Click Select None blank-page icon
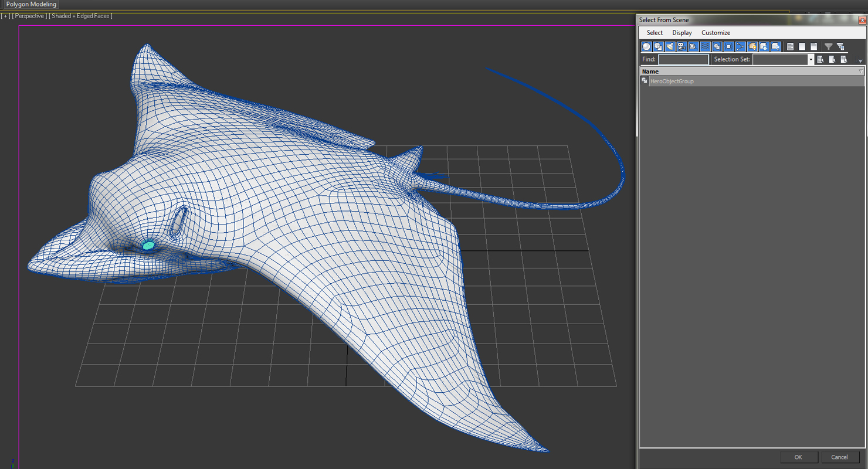This screenshot has width=868, height=469. click(x=802, y=46)
